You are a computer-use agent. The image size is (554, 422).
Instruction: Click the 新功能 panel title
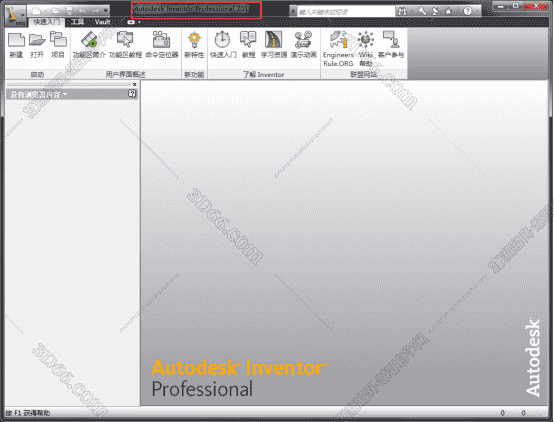click(x=194, y=75)
